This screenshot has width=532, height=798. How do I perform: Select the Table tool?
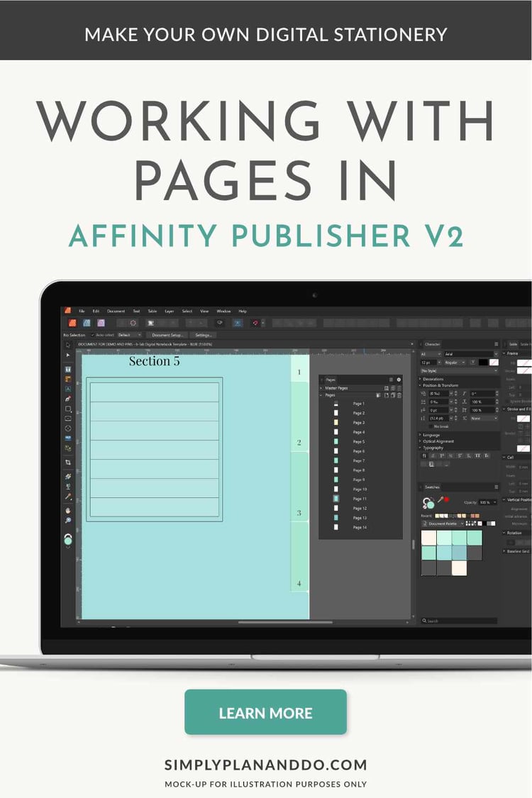pyautogui.click(x=67, y=379)
